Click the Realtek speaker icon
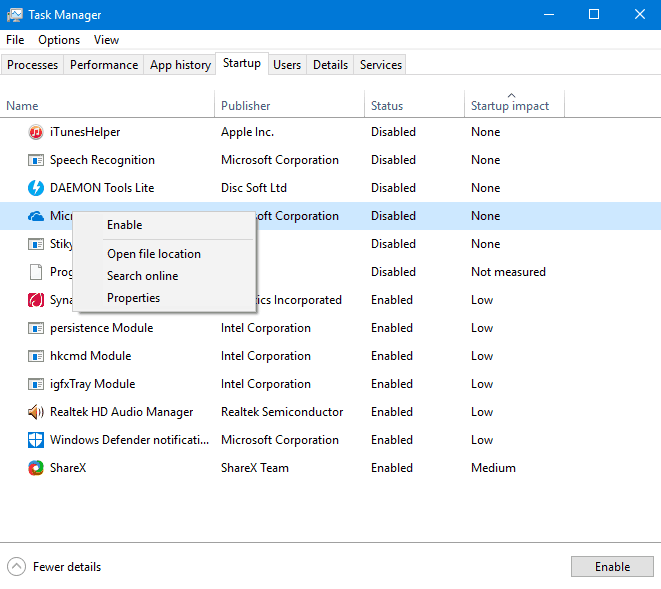The width and height of the screenshot is (661, 589). coord(36,412)
